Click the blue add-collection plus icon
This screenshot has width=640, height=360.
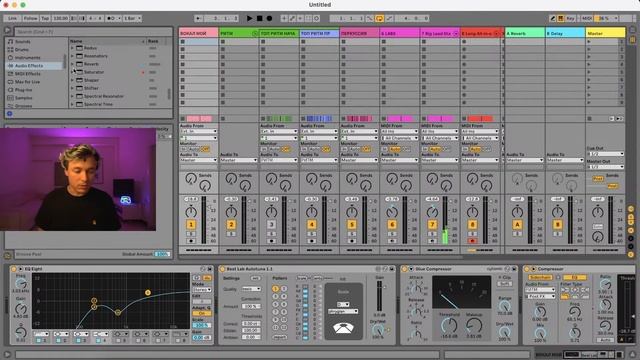pyautogui.click(x=10, y=114)
